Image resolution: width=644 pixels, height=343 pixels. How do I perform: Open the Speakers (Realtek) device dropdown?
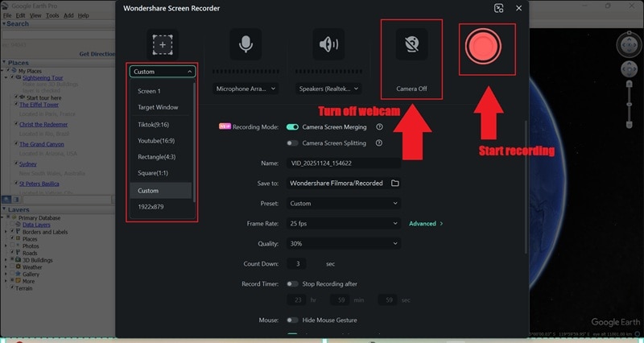(328, 89)
